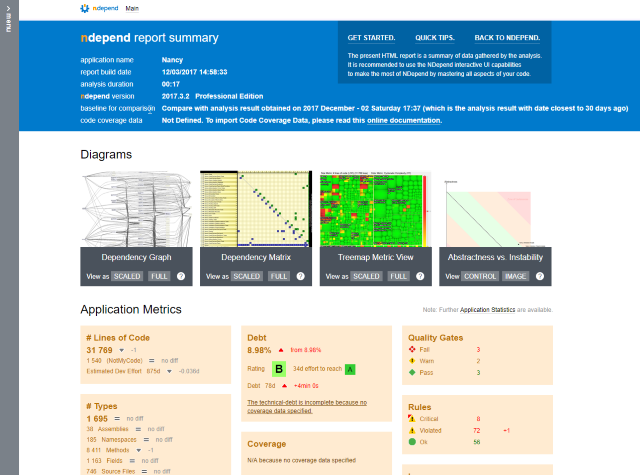
Task: Click BACK TO NDEPEND link
Action: click(x=507, y=38)
